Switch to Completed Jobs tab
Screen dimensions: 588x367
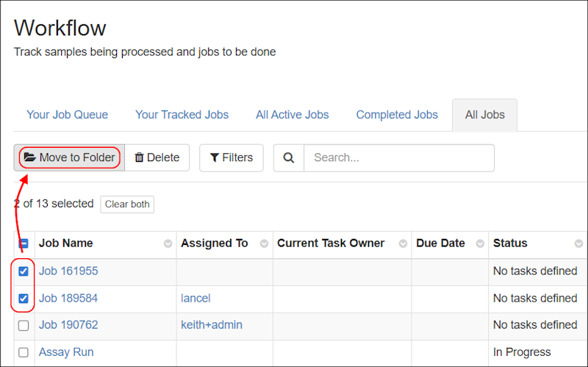397,115
